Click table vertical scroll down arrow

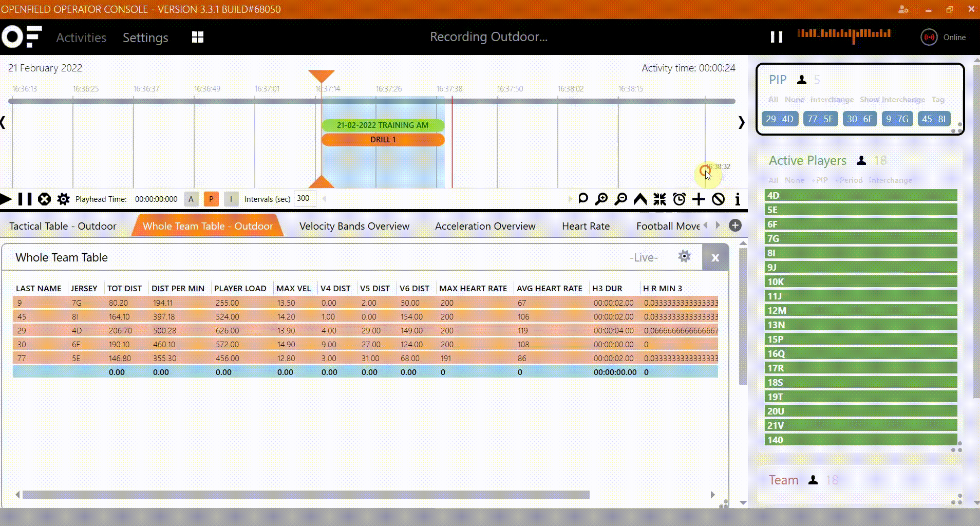(743, 502)
